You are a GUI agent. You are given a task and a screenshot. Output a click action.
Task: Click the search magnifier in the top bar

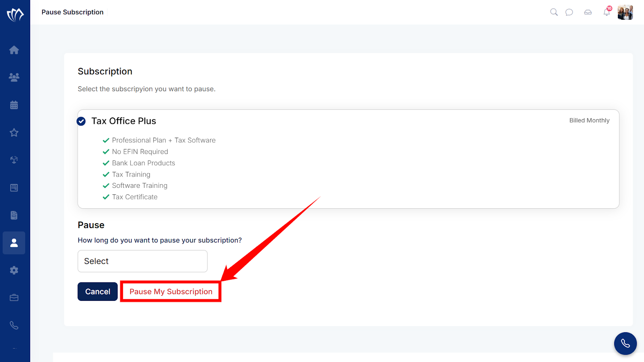[554, 12]
